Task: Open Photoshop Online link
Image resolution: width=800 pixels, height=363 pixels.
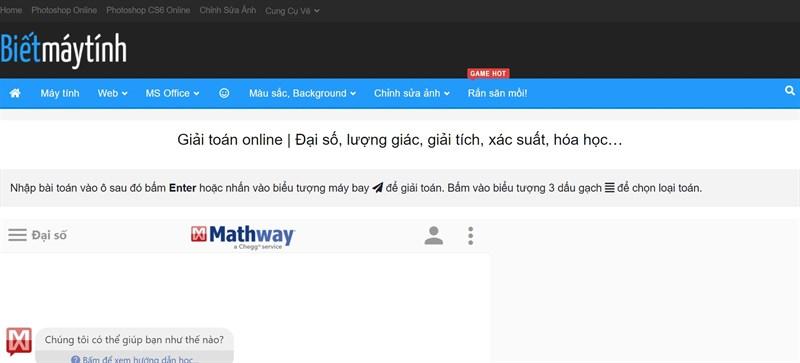Action: [64, 10]
